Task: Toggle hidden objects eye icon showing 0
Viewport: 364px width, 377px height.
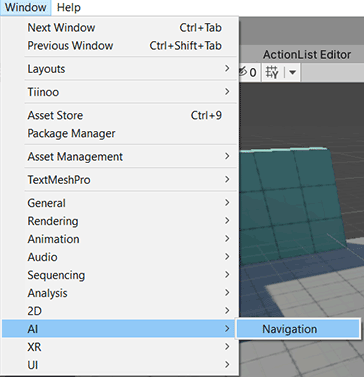Action: coord(248,72)
